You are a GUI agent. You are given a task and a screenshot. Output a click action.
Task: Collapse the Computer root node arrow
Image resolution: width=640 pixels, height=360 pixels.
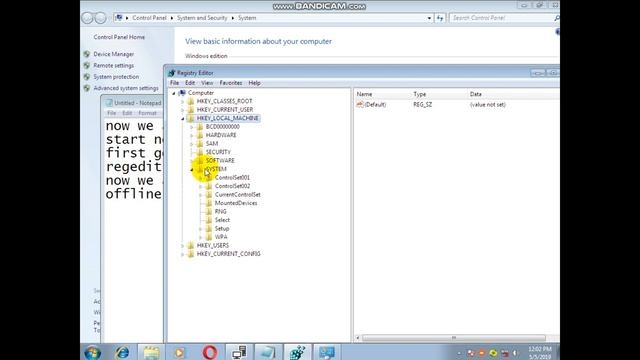click(174, 93)
